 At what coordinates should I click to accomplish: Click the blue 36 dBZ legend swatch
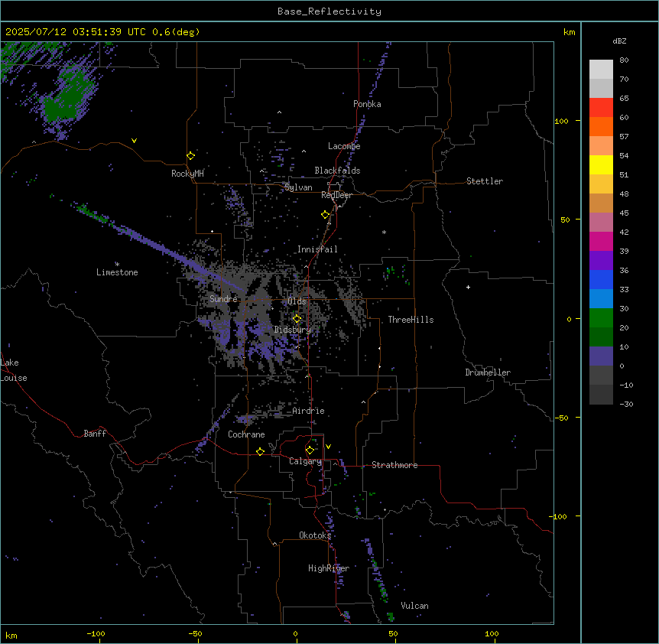[x=601, y=279]
